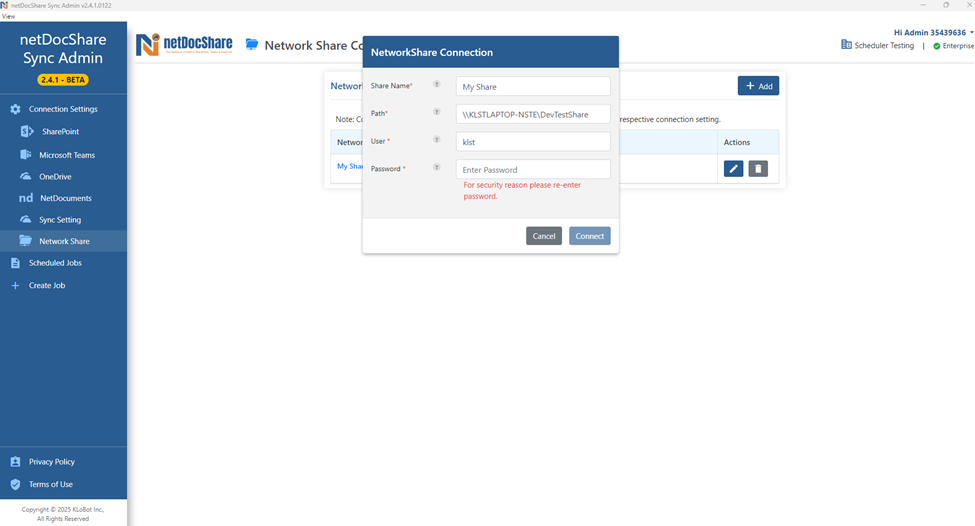Image resolution: width=975 pixels, height=526 pixels.
Task: Click the re-enter password warning message
Action: (522, 190)
